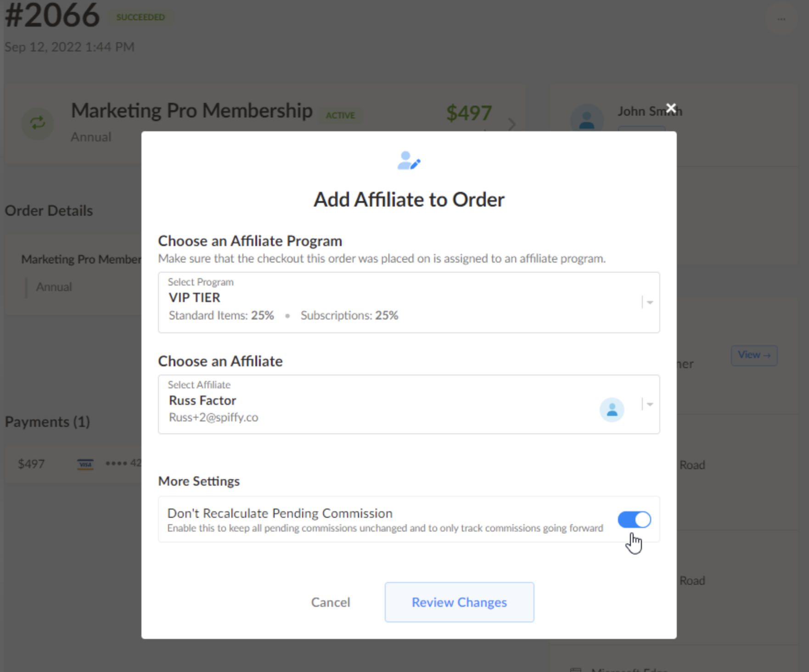This screenshot has width=809, height=672.
Task: Open the Select Program dropdown arrow
Action: click(x=650, y=302)
